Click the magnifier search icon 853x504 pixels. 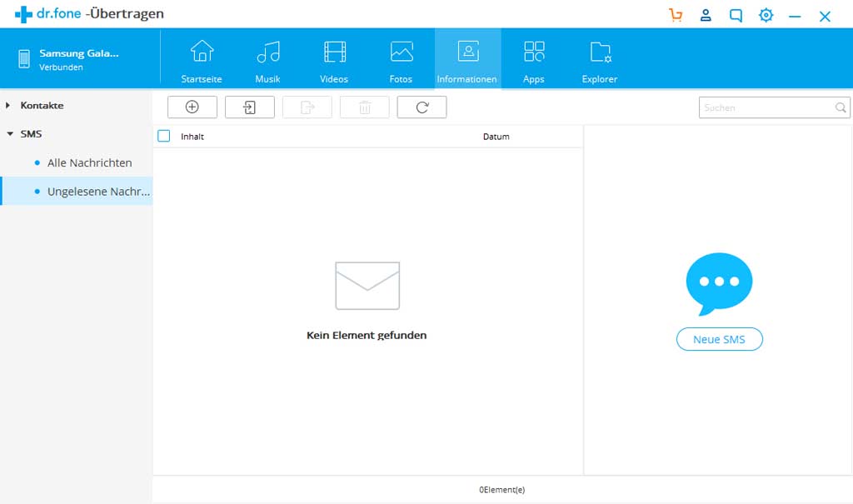[841, 107]
